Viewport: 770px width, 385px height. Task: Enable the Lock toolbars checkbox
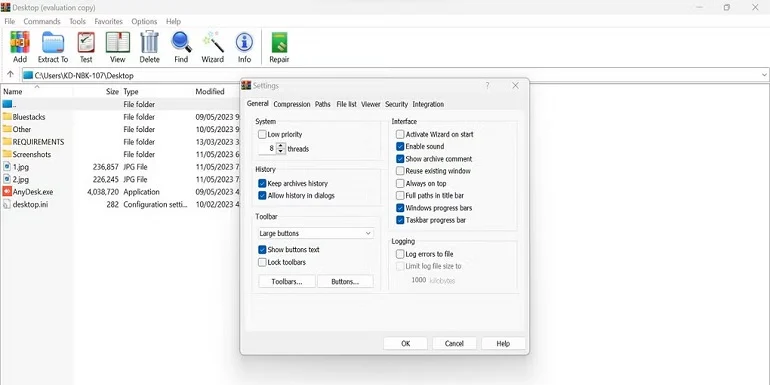(x=262, y=262)
